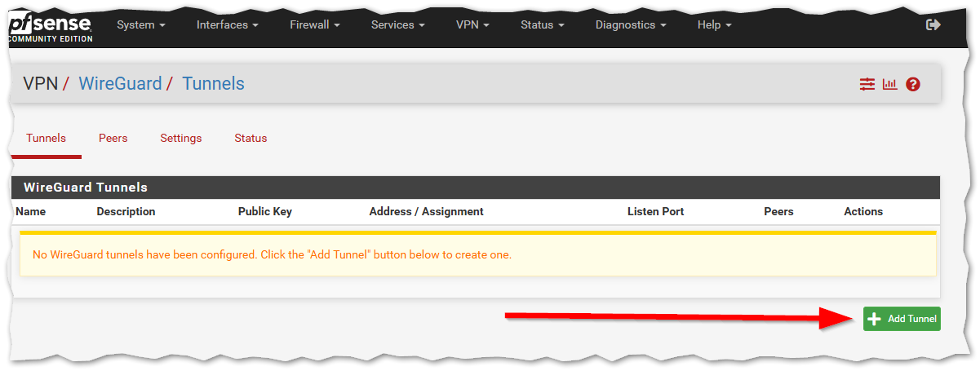The width and height of the screenshot is (980, 371).
Task: Expand the System dropdown menu
Action: [140, 25]
